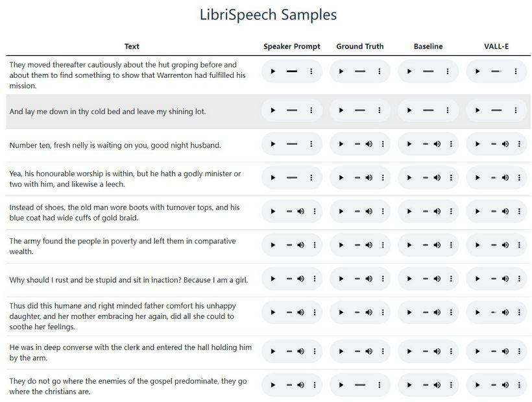Play Ground Truth for 'Number ten' sentence
This screenshot has height=402, width=532.
coord(341,144)
